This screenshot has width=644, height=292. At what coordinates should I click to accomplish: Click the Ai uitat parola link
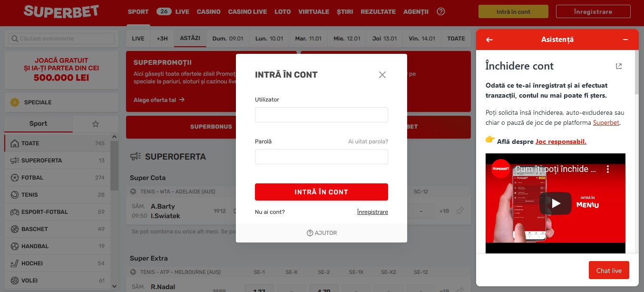click(x=368, y=141)
